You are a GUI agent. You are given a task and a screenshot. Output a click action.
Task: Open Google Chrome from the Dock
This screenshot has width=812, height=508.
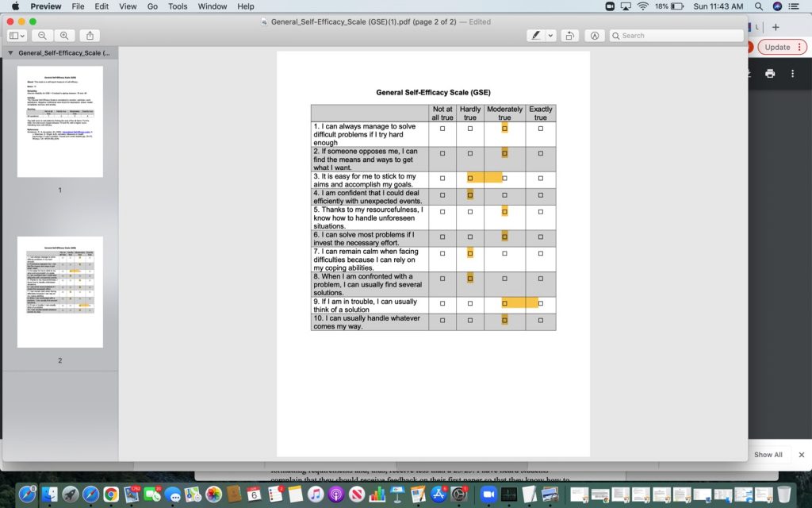110,494
